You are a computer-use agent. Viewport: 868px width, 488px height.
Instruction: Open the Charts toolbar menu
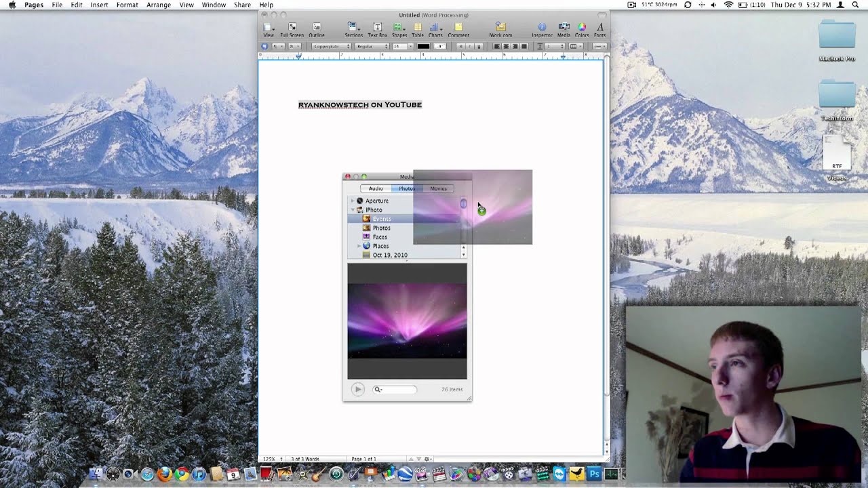tap(435, 29)
